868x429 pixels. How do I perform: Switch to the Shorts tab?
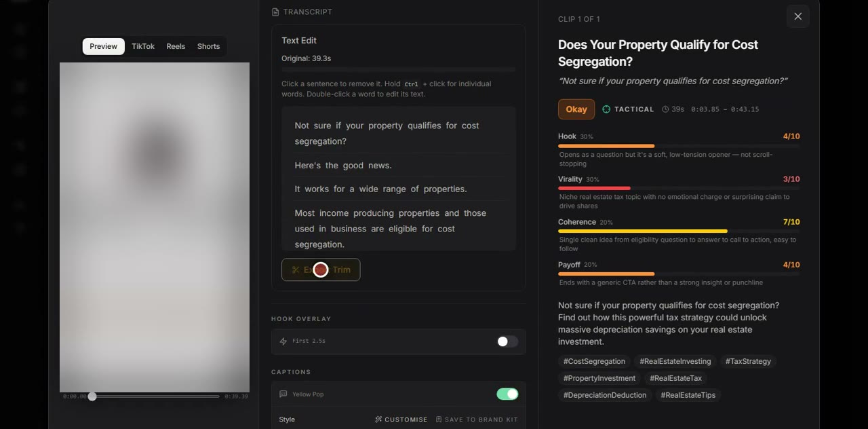(x=208, y=46)
